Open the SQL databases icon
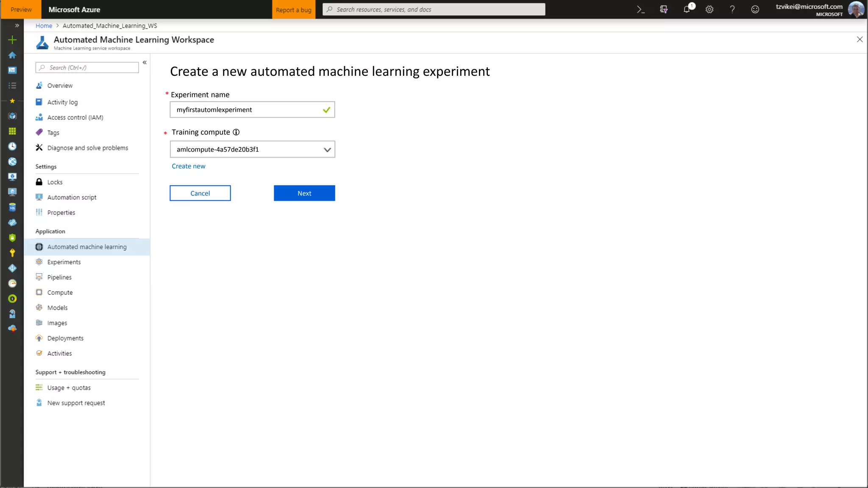 [12, 208]
